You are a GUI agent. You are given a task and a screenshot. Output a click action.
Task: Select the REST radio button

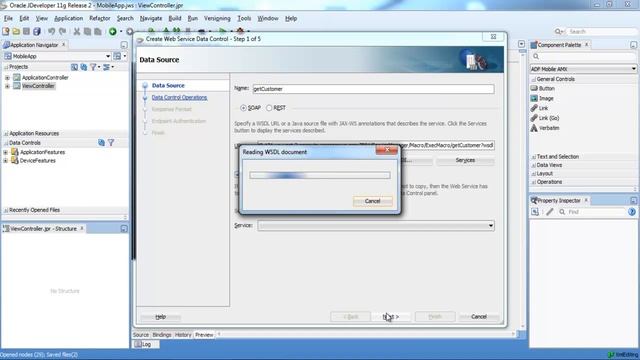(x=269, y=108)
